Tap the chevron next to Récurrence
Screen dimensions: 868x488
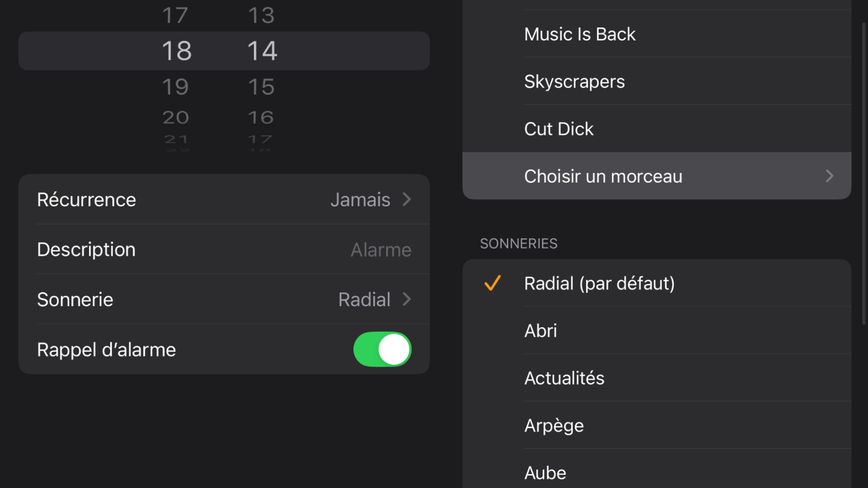pos(407,199)
